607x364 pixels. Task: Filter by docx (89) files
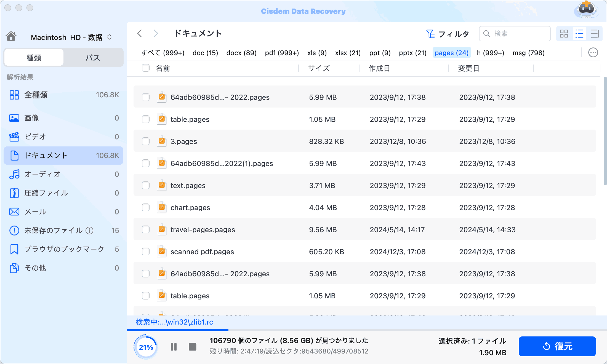[x=241, y=53]
